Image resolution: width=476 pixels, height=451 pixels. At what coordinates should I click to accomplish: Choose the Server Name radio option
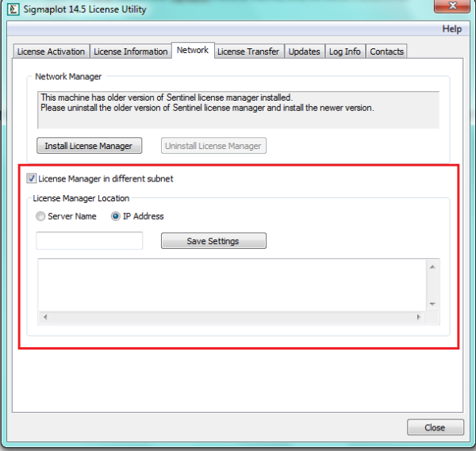(40, 216)
